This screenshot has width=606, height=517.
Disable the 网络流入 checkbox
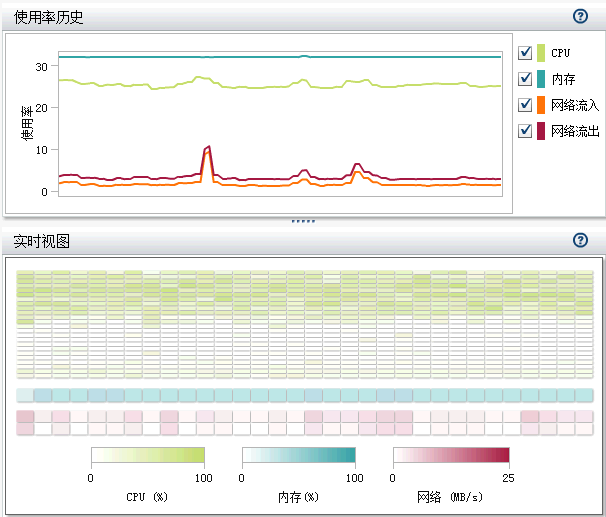[525, 105]
